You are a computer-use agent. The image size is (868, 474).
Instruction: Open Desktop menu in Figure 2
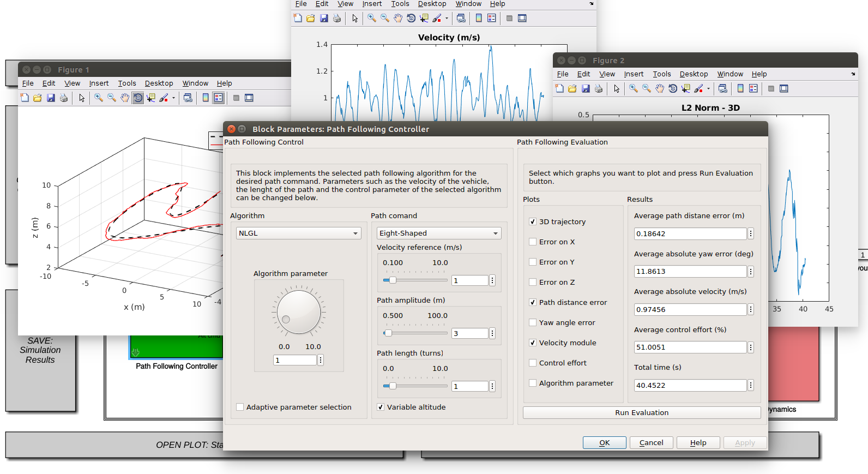[x=694, y=74]
